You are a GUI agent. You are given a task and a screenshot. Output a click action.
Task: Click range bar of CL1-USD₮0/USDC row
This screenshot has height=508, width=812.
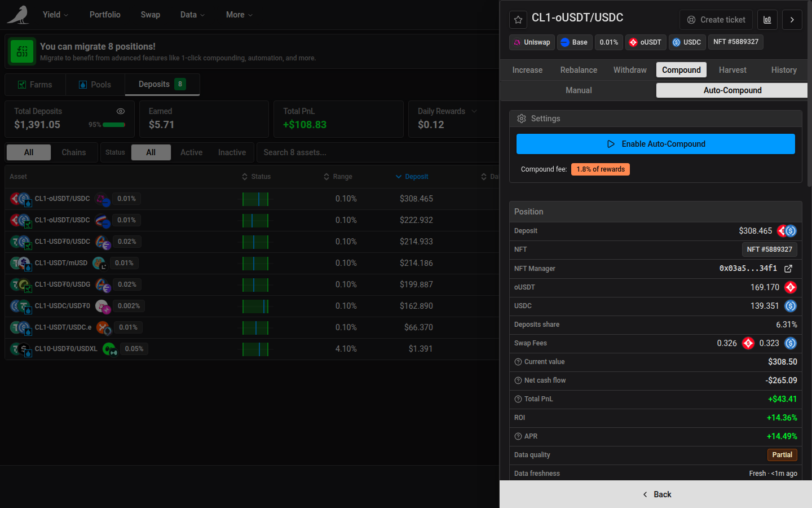point(255,242)
